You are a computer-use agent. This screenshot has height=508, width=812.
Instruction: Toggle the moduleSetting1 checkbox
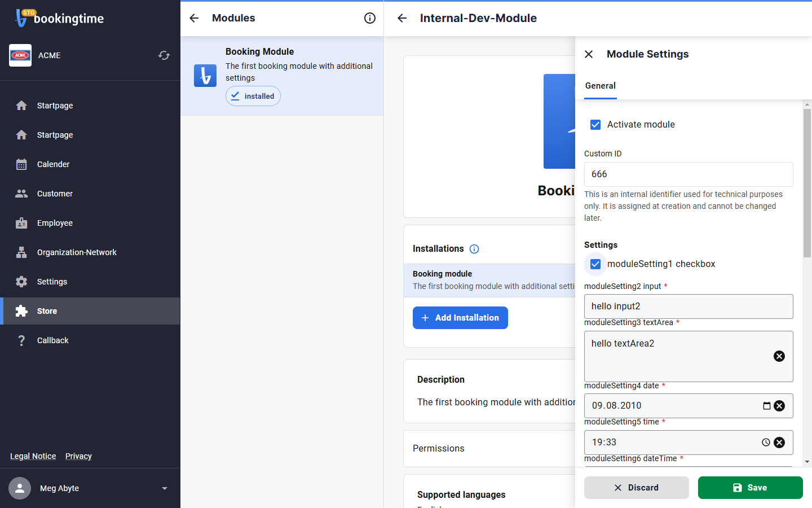pyautogui.click(x=595, y=264)
